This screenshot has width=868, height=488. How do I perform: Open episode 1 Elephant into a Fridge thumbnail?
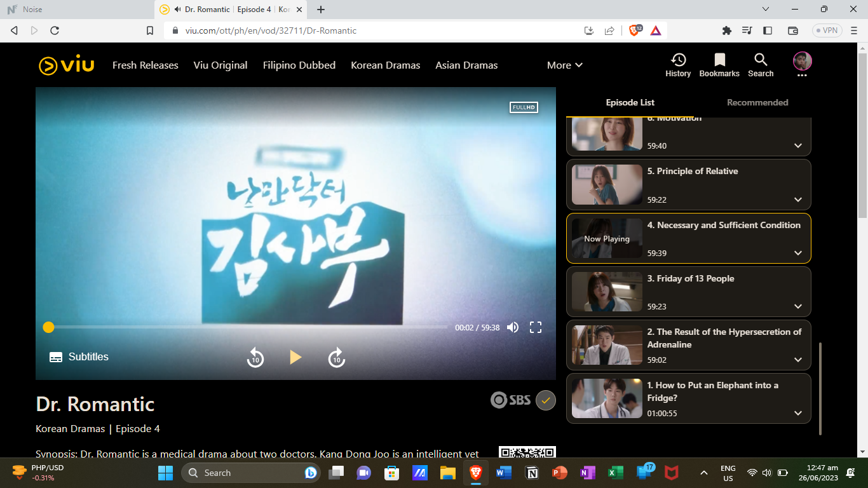coord(607,398)
